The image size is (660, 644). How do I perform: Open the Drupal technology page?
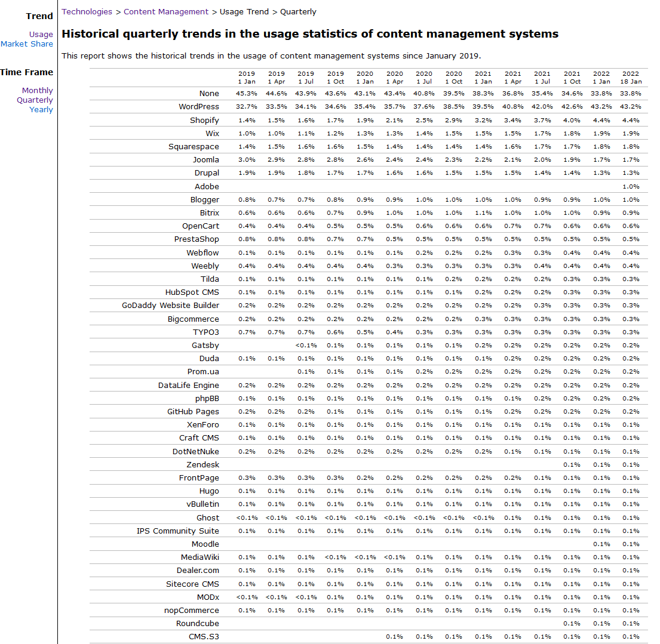(207, 172)
